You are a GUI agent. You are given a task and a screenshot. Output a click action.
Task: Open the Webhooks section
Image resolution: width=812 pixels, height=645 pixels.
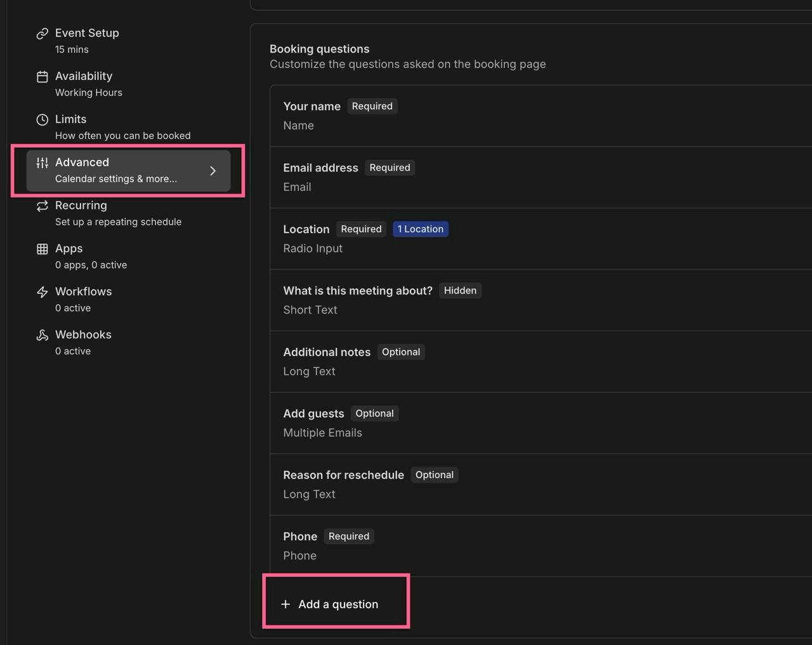tap(83, 342)
